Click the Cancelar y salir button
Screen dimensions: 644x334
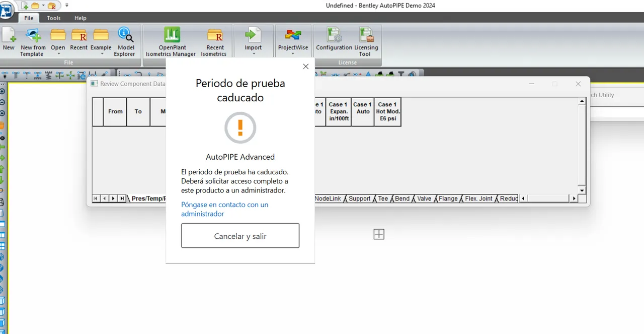point(240,236)
